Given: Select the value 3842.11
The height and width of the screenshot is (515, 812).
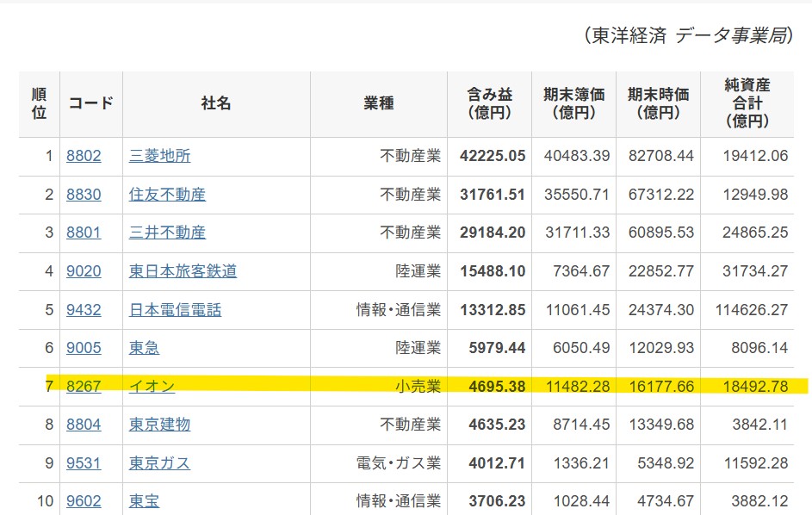Looking at the screenshot, I should pos(760,425).
